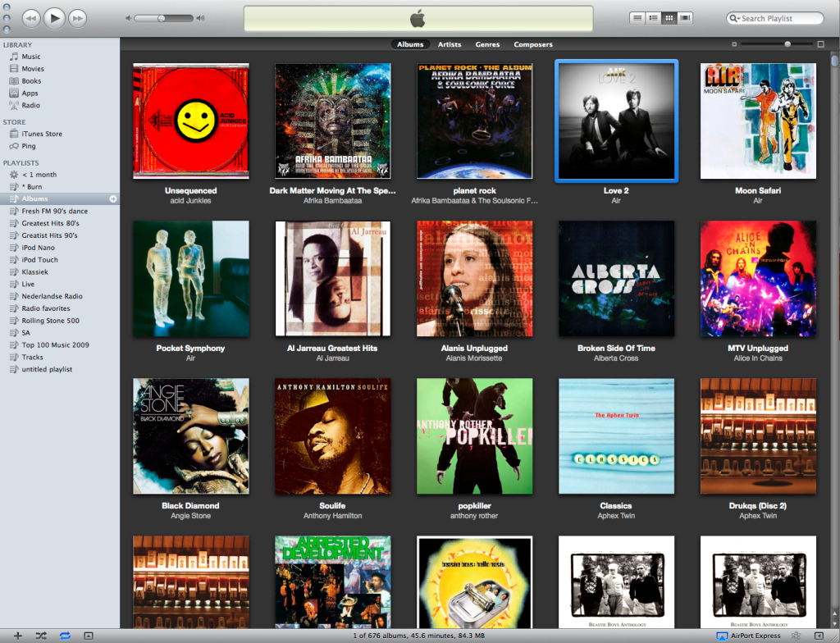Toggle shuffle mode
The height and width of the screenshot is (643, 840).
click(x=41, y=636)
